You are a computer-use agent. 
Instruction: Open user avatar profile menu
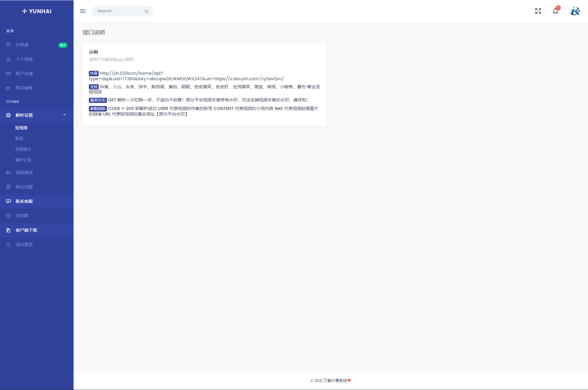tap(575, 11)
